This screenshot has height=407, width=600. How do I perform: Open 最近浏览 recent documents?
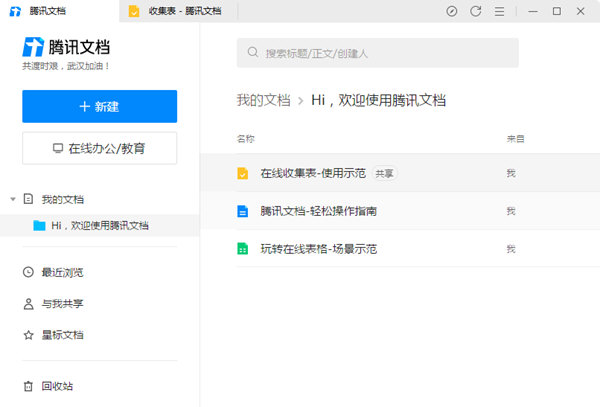click(62, 272)
